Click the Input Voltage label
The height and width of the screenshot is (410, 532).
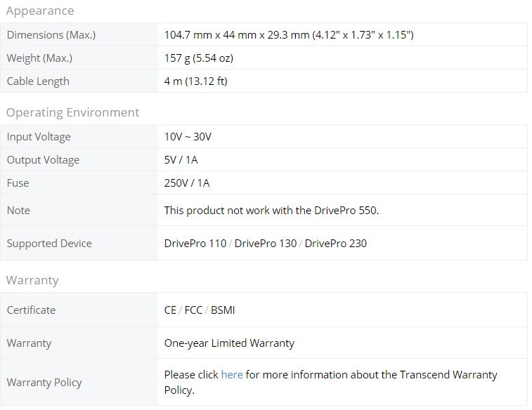pyautogui.click(x=39, y=137)
